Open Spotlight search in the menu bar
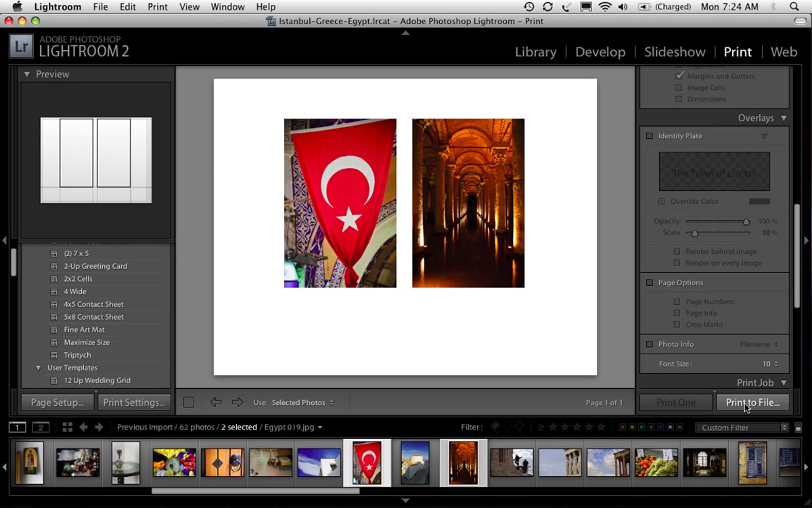 click(x=794, y=7)
